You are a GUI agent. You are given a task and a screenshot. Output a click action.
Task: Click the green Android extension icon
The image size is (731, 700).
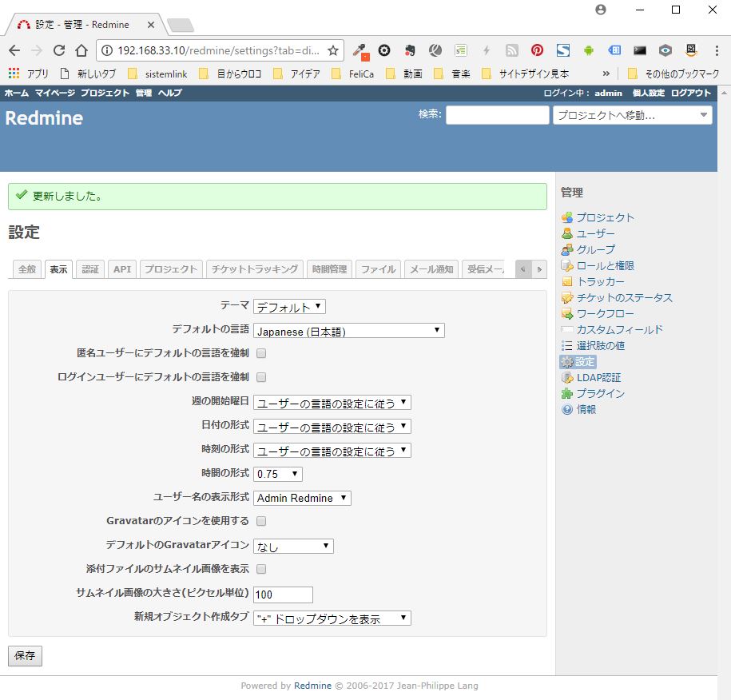(x=588, y=50)
